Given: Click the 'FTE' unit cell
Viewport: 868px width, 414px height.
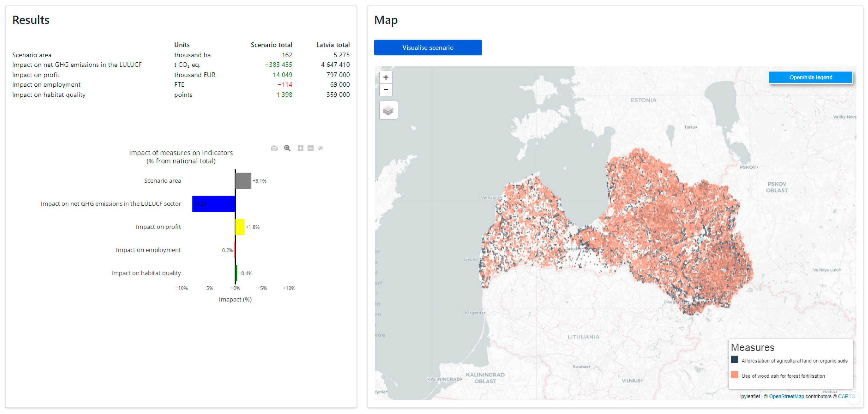Looking at the screenshot, I should coord(179,85).
